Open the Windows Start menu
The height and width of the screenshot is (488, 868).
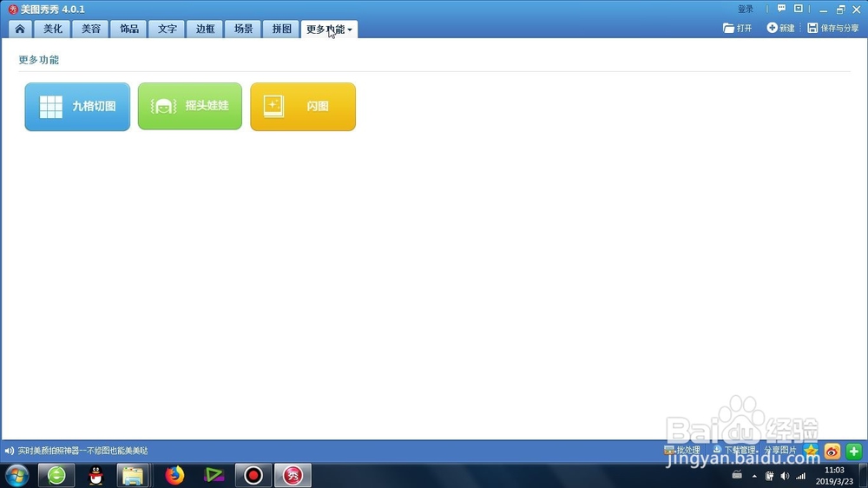tap(16, 475)
